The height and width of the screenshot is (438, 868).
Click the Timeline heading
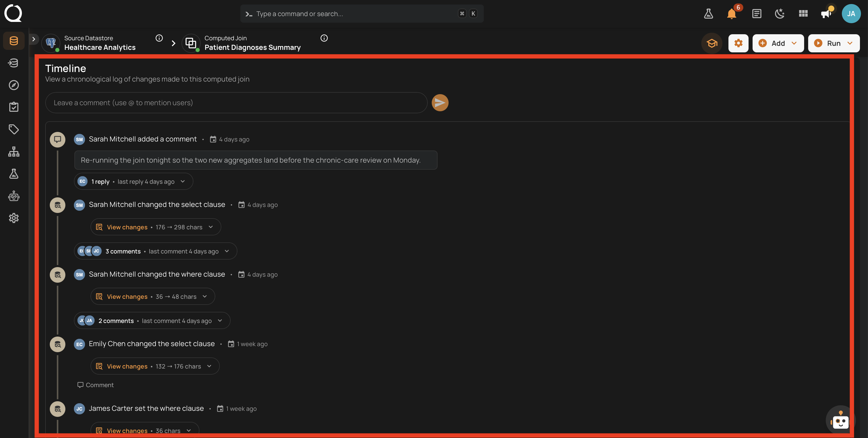tap(66, 68)
